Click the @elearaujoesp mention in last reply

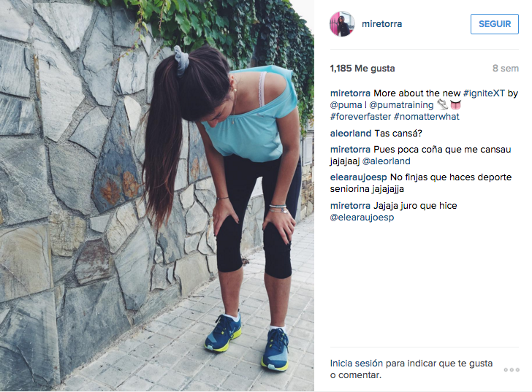(x=362, y=218)
